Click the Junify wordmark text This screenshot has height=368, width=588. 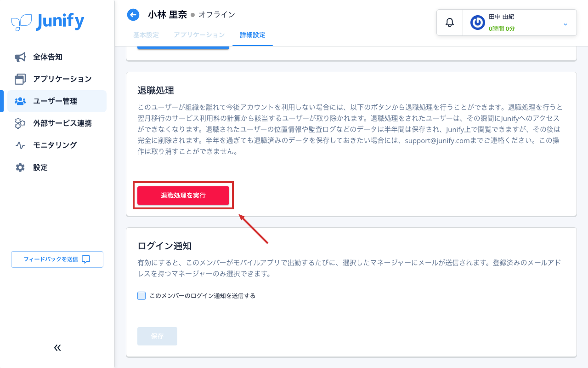click(x=60, y=22)
